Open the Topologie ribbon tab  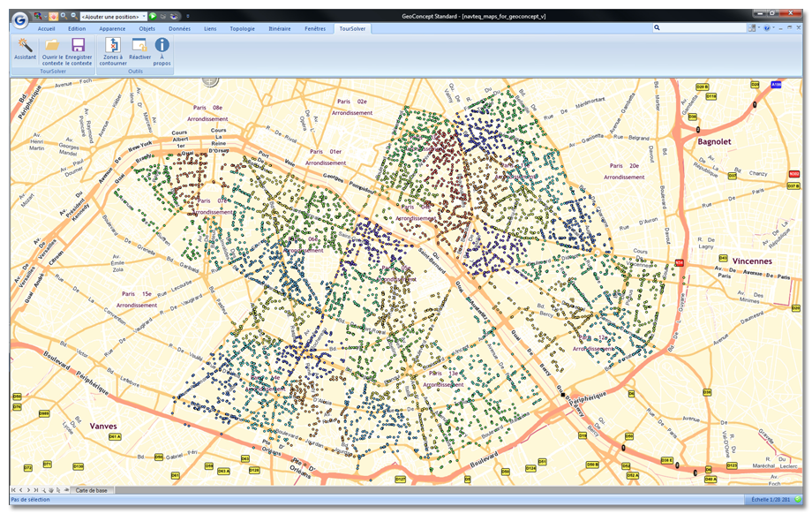tap(243, 28)
